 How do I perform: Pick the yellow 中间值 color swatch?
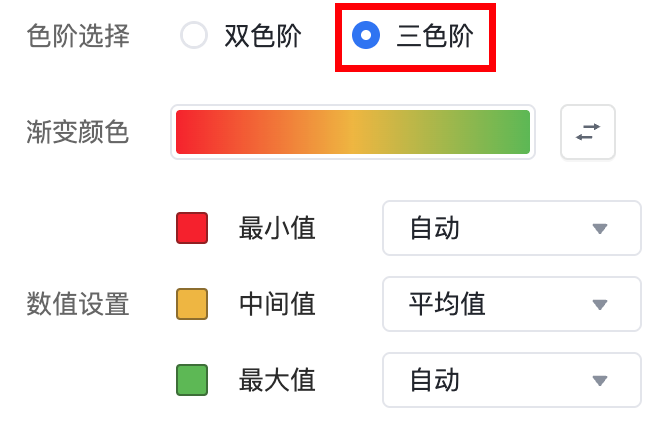point(192,304)
